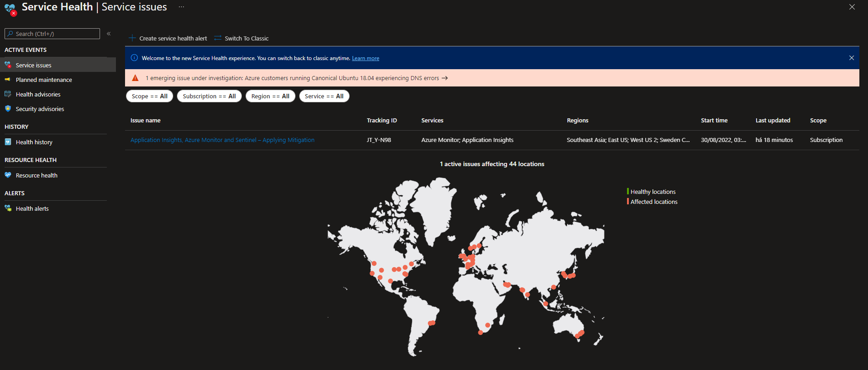Click the sidebar search field
The image size is (868, 370).
point(52,34)
